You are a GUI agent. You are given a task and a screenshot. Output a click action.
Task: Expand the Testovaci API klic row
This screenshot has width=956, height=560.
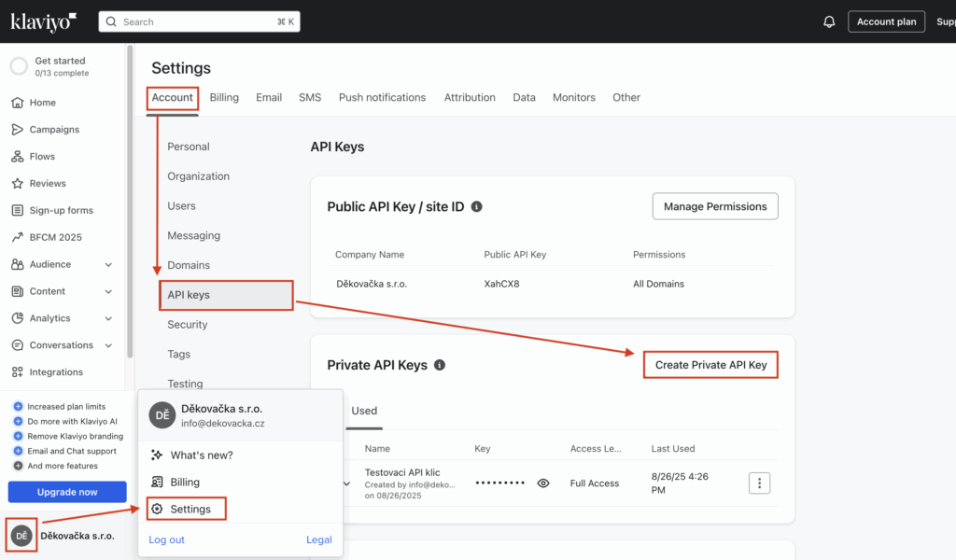(x=347, y=483)
